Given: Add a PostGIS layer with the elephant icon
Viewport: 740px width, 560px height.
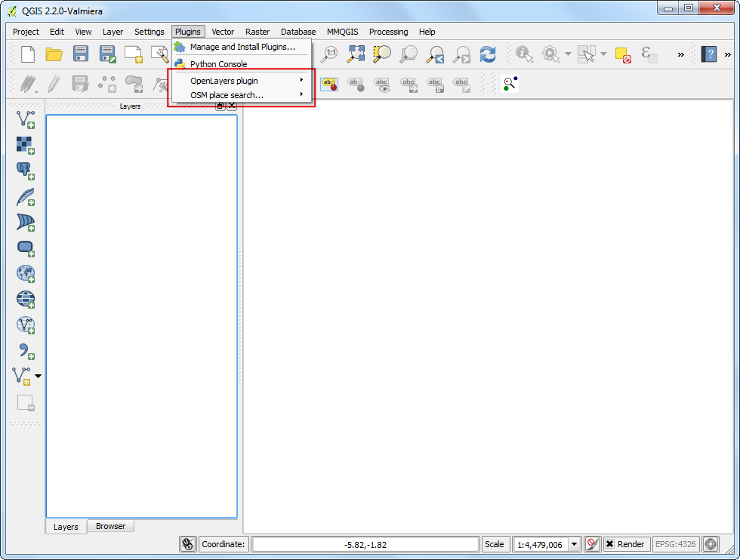Looking at the screenshot, I should tap(26, 171).
